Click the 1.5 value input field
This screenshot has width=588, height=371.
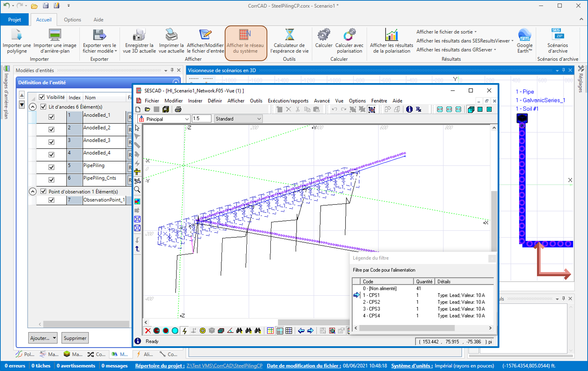click(x=201, y=119)
